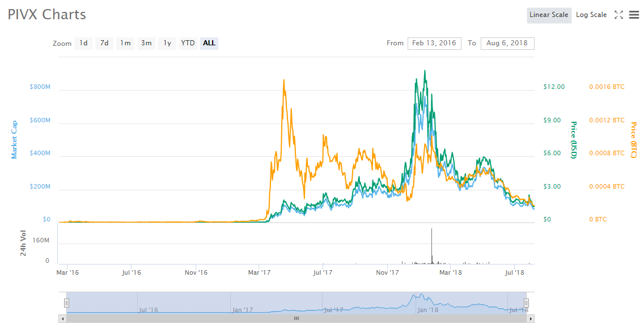Image resolution: width=644 pixels, height=324 pixels.
Task: Toggle fullscreen chart view icon
Action: click(618, 15)
